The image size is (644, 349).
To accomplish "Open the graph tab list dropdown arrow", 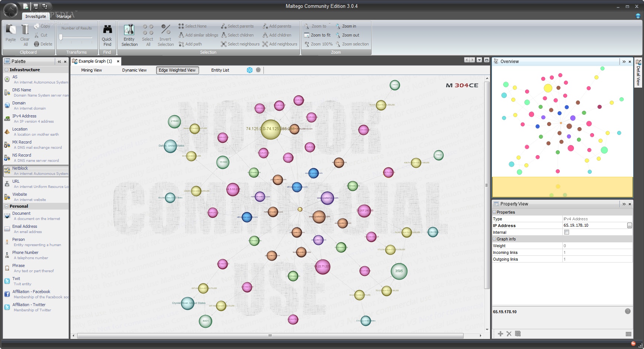I will 480,60.
